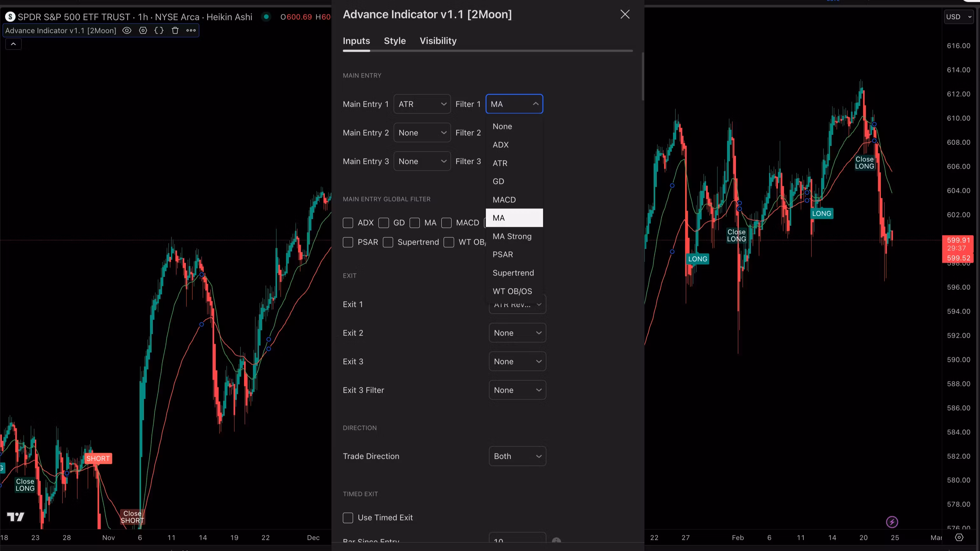This screenshot has height=551, width=980.
Task: Open indicator more options ellipsis
Action: pos(191,31)
